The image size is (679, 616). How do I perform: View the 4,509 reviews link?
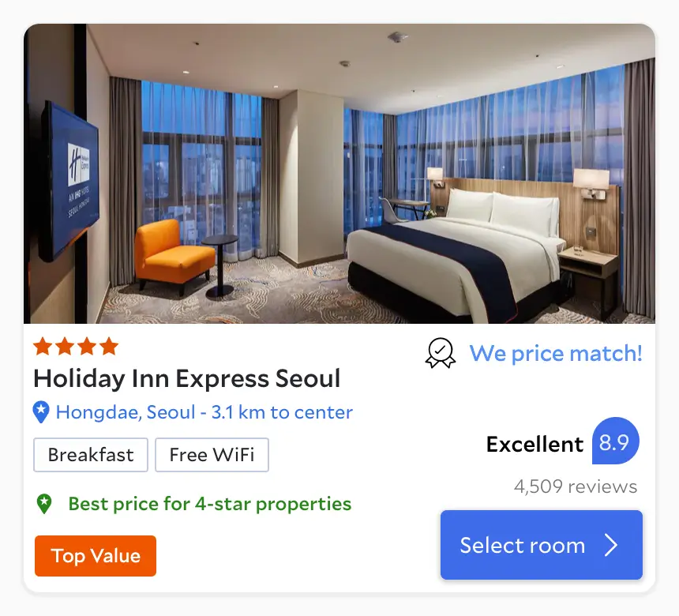click(576, 486)
